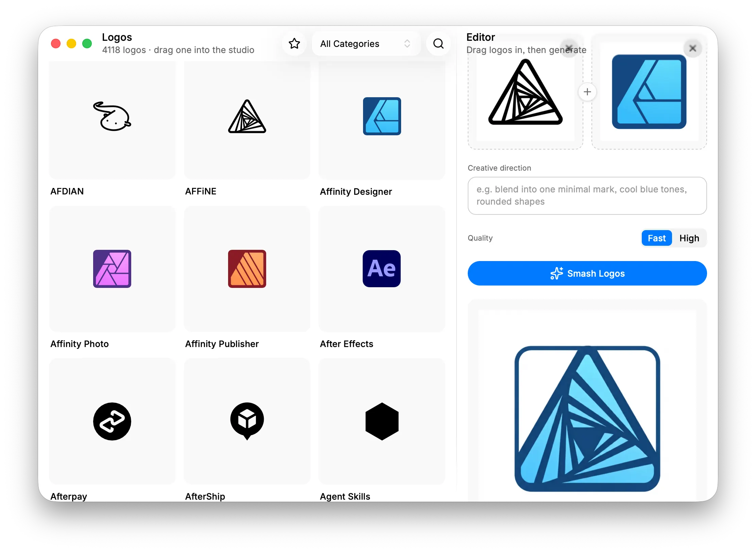This screenshot has height=552, width=756.
Task: Click the "AFFiNE" label
Action: [201, 191]
